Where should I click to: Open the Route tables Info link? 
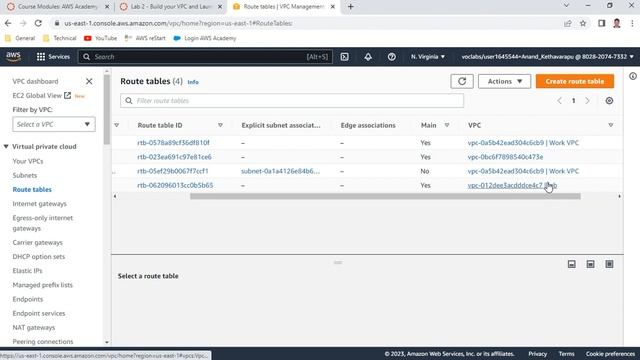click(193, 82)
